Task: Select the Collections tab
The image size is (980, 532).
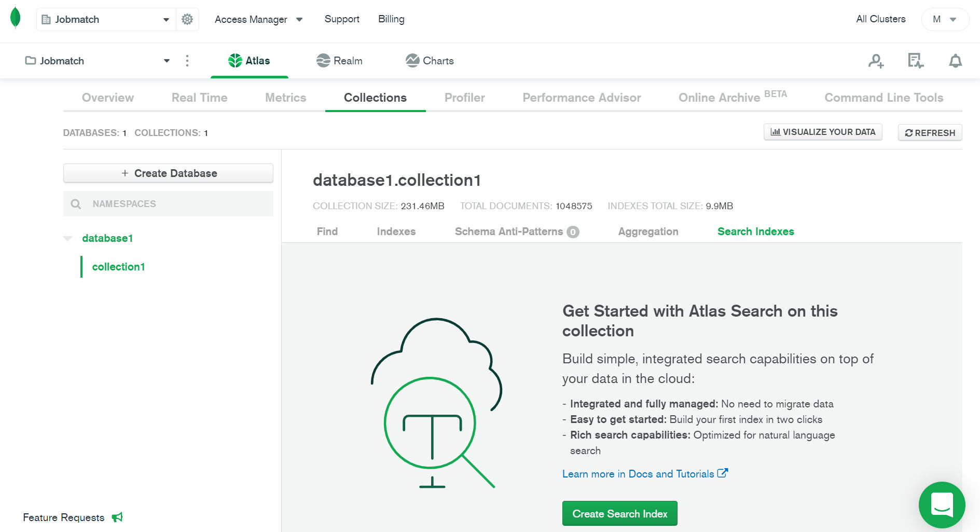Action: (x=376, y=98)
